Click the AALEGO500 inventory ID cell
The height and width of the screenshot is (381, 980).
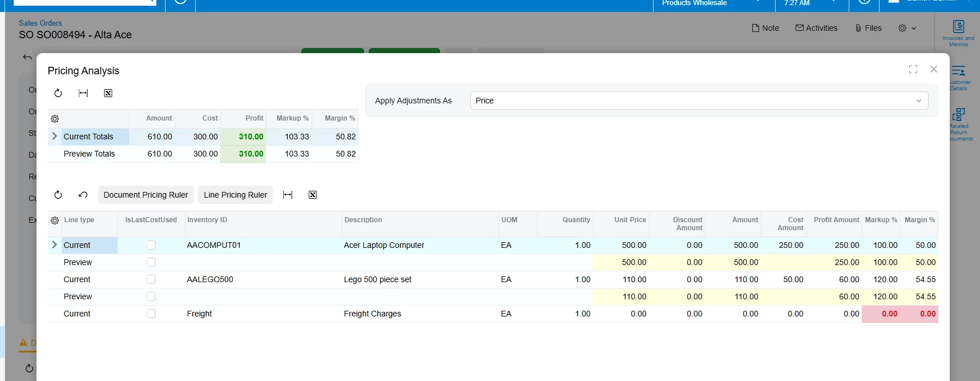pos(264,279)
